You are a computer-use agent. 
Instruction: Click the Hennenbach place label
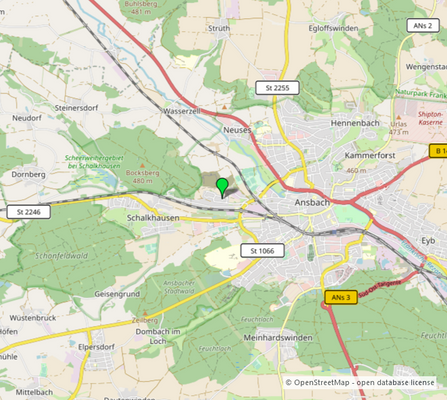[355, 123]
